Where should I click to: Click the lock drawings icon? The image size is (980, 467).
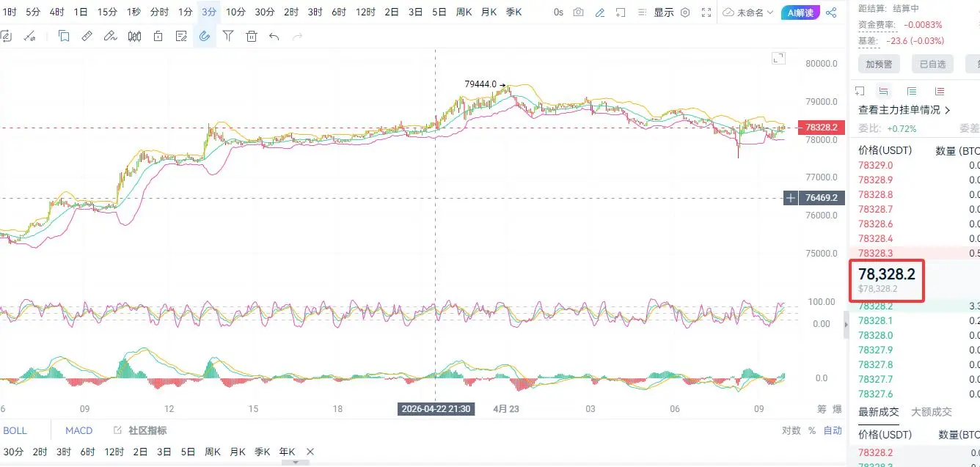click(158, 36)
